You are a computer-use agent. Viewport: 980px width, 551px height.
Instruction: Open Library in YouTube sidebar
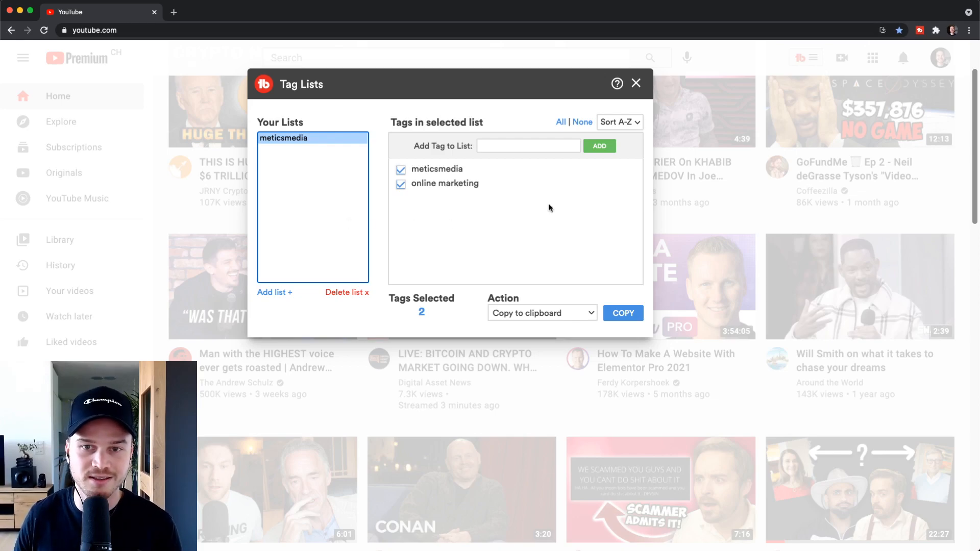[x=71, y=240]
